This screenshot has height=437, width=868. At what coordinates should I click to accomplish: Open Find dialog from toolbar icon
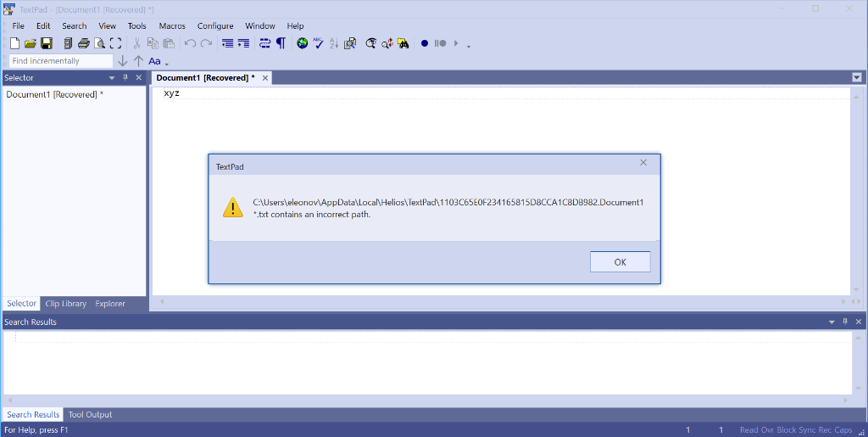coord(371,43)
